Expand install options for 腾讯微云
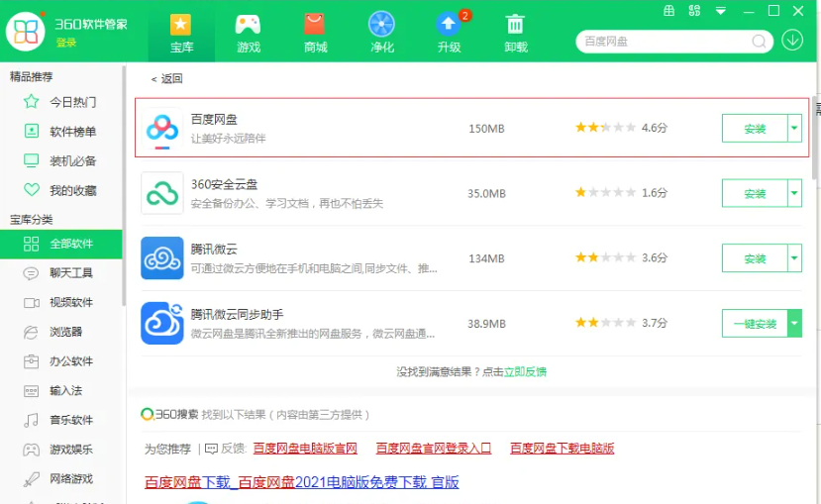The width and height of the screenshot is (821, 504). tap(794, 258)
